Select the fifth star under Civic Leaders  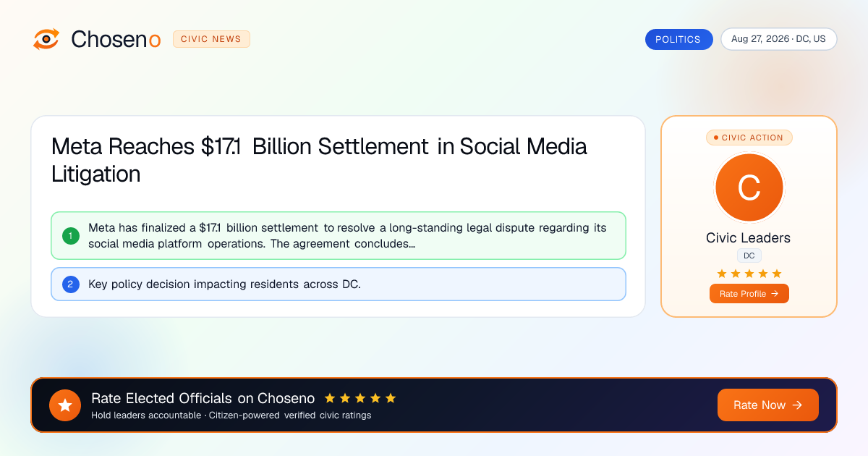point(777,274)
